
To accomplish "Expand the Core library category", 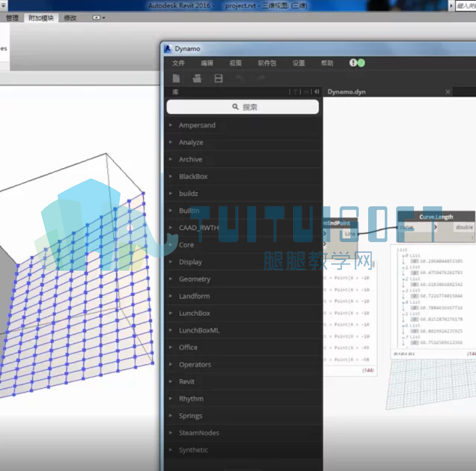I will coord(244,244).
